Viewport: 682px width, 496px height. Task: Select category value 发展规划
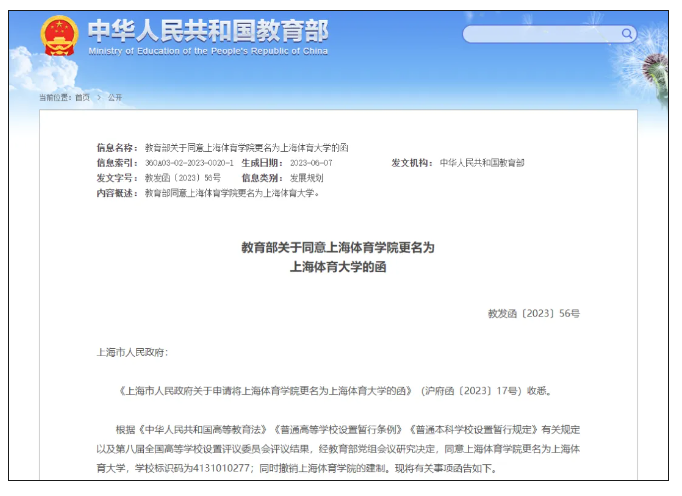tap(307, 178)
